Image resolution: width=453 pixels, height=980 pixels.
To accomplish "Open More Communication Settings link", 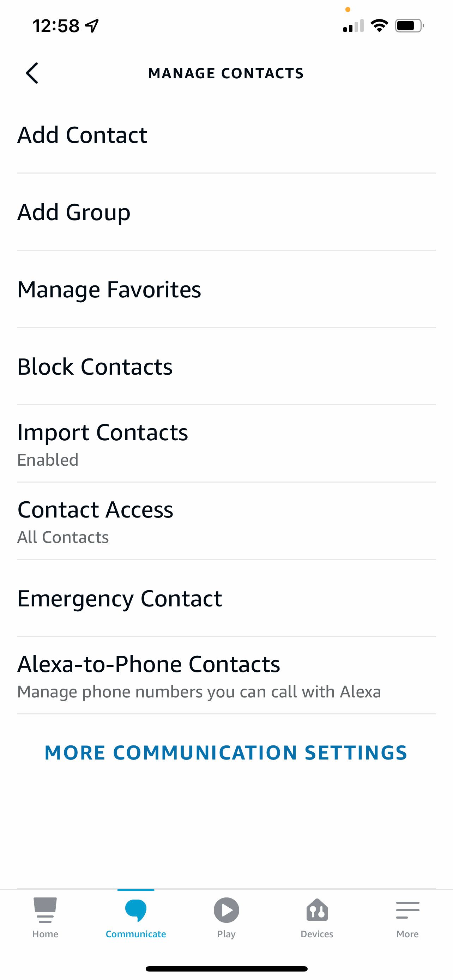I will pos(226,752).
